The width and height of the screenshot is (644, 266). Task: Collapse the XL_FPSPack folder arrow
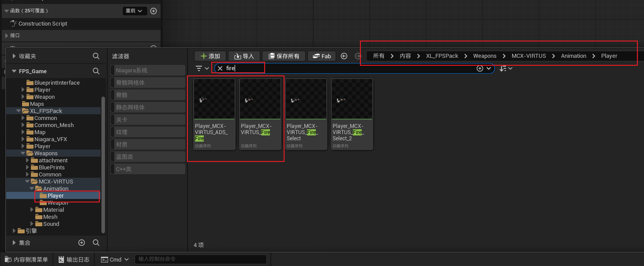click(19, 111)
